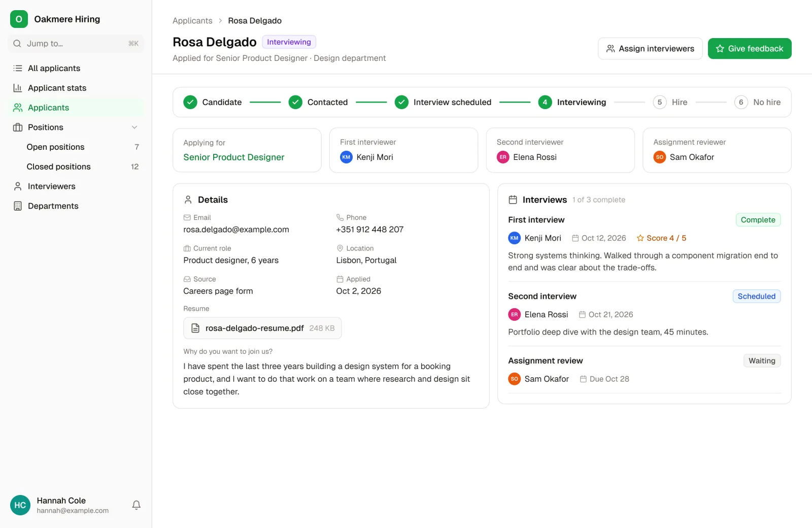Open the Applicants breadcrumb link
Viewport: 812px width, 528px height.
click(192, 21)
